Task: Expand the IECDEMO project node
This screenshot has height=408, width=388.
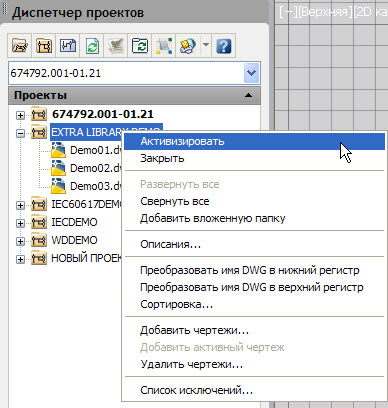Action: coord(20,223)
